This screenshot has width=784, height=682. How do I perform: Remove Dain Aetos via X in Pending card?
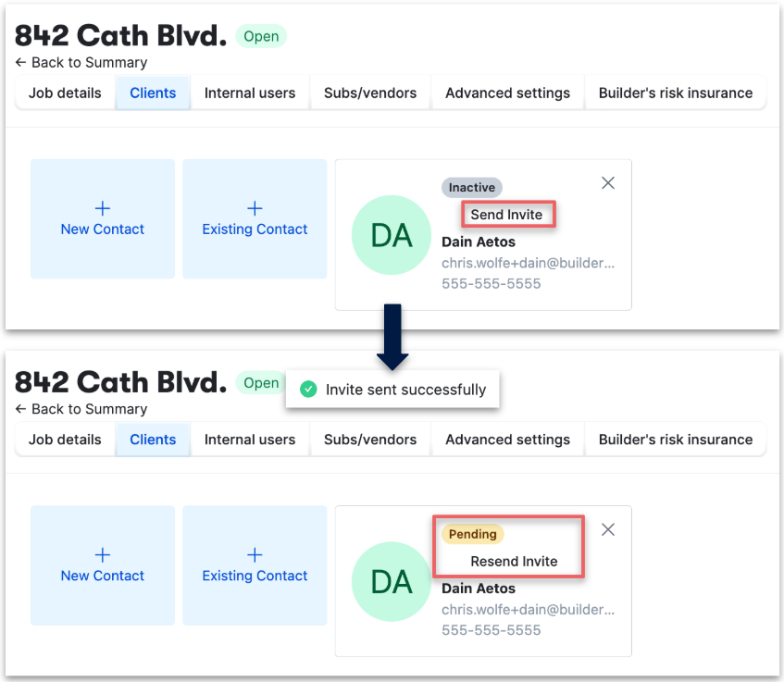click(x=608, y=529)
